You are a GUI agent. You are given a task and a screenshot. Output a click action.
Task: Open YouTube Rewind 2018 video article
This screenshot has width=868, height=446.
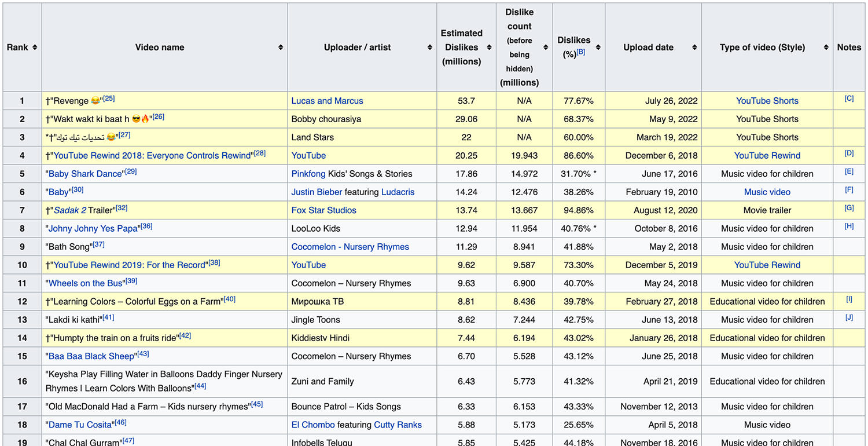coord(153,155)
